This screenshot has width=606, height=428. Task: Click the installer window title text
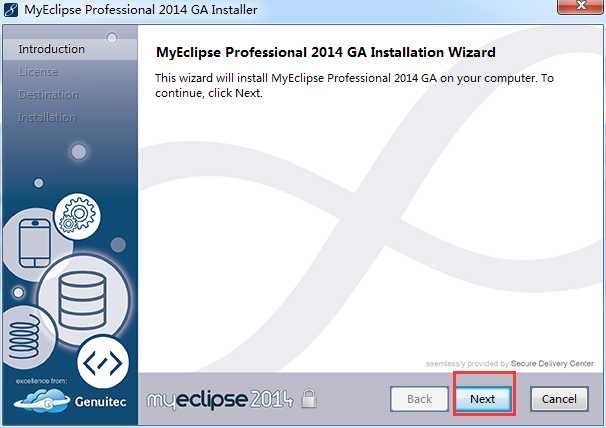(x=141, y=10)
